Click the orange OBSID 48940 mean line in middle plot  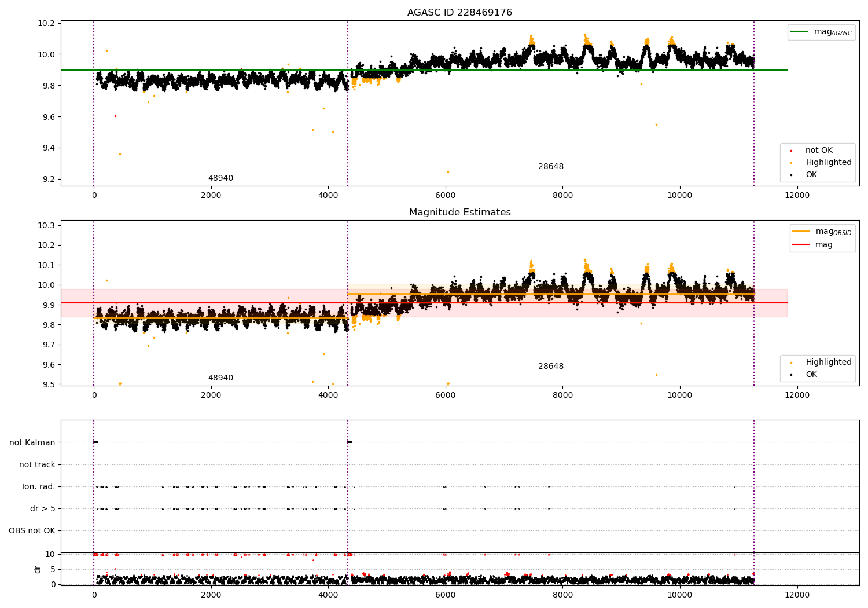(x=220, y=318)
